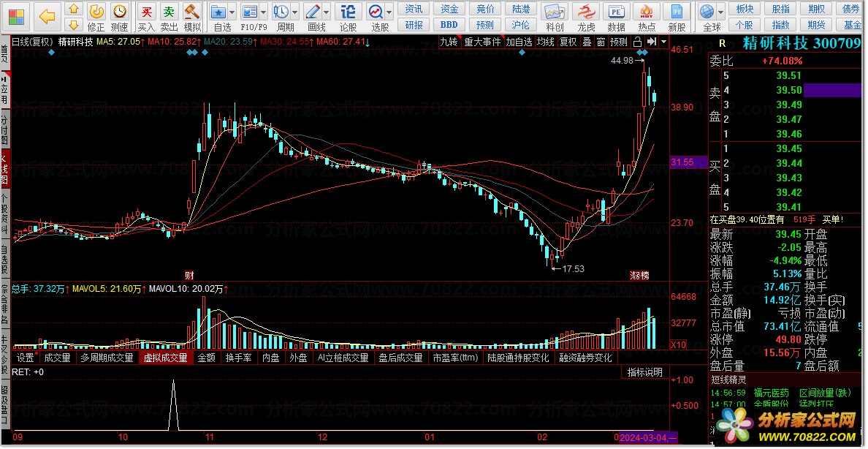Click the 研报 toolbar button
Viewport: 868px width, 449px height.
tap(414, 24)
